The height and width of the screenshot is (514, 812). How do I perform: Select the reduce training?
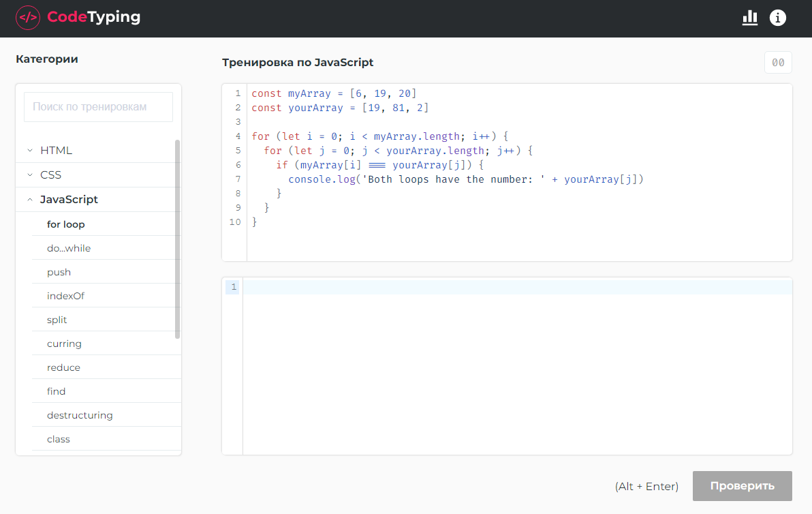[63, 367]
